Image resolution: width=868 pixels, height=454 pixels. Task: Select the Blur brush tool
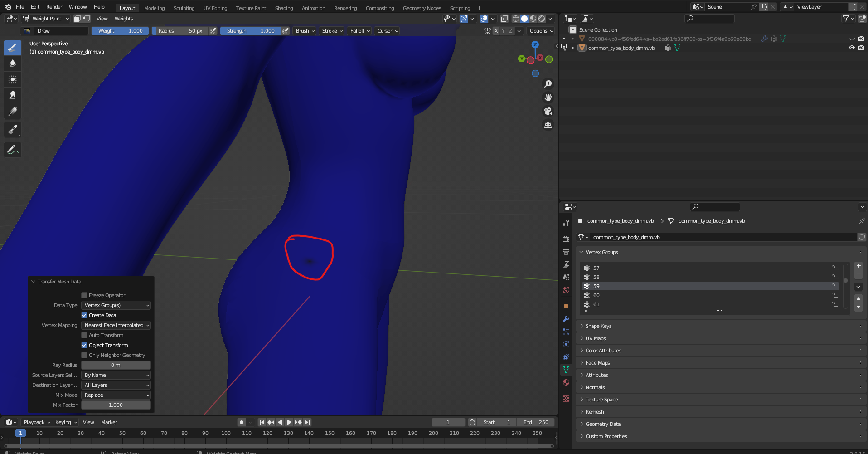[13, 63]
